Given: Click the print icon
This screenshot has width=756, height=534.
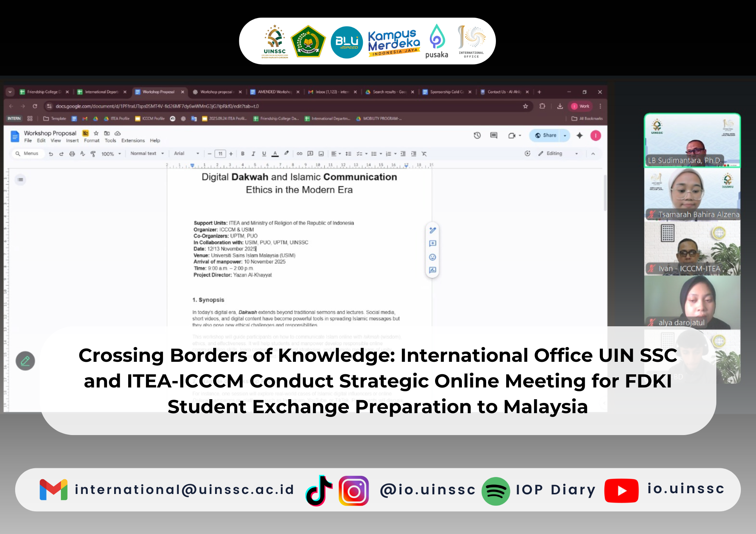Looking at the screenshot, I should click(72, 154).
